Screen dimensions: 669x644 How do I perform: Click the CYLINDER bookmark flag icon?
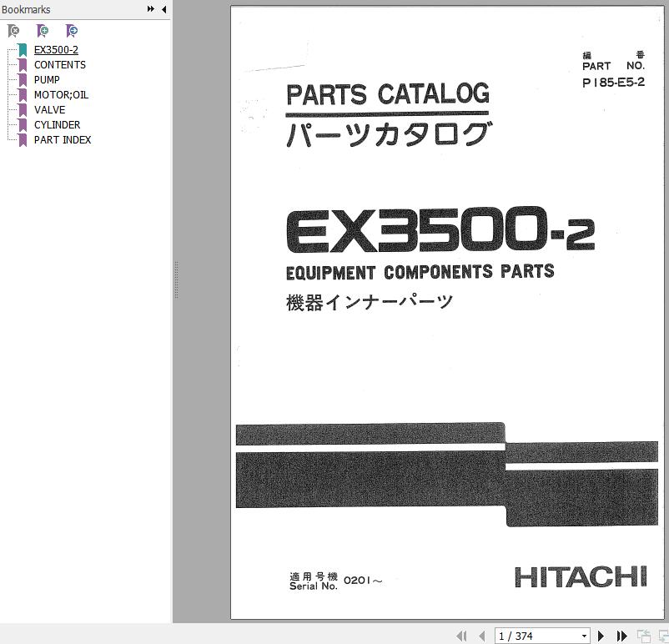coord(23,124)
